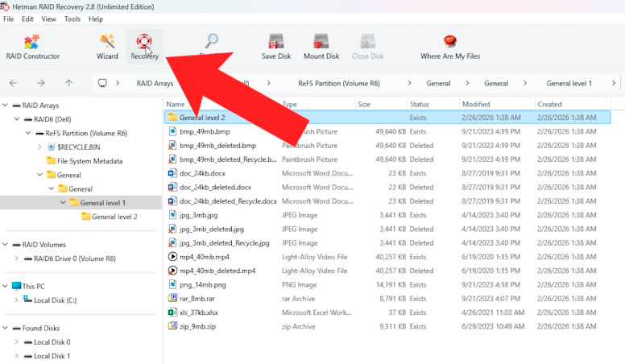Sort files by Created column header
The image size is (625, 364).
[549, 104]
